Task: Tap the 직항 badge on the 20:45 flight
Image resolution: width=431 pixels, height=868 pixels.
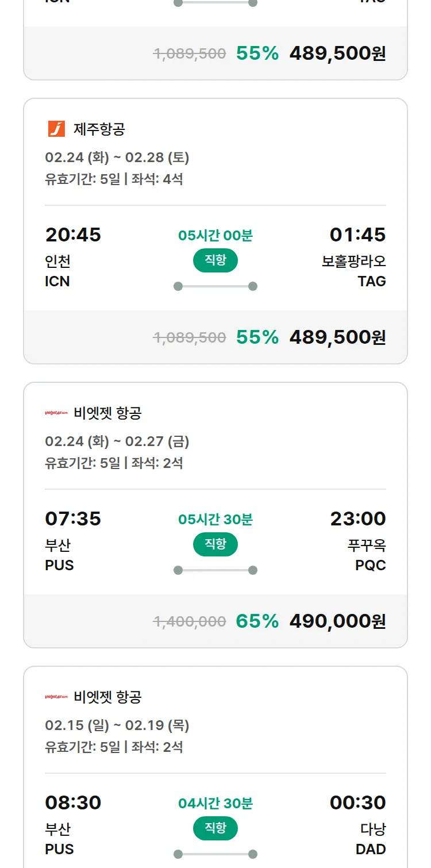Action: click(x=215, y=260)
